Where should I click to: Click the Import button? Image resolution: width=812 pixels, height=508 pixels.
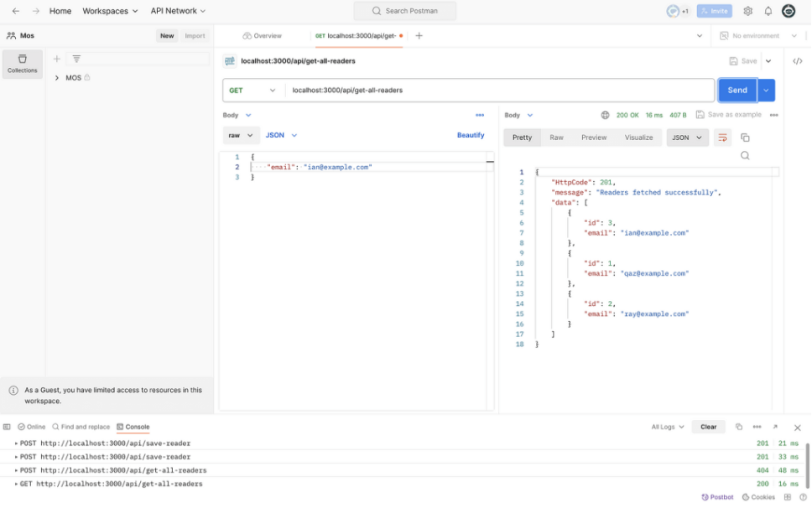pos(195,36)
